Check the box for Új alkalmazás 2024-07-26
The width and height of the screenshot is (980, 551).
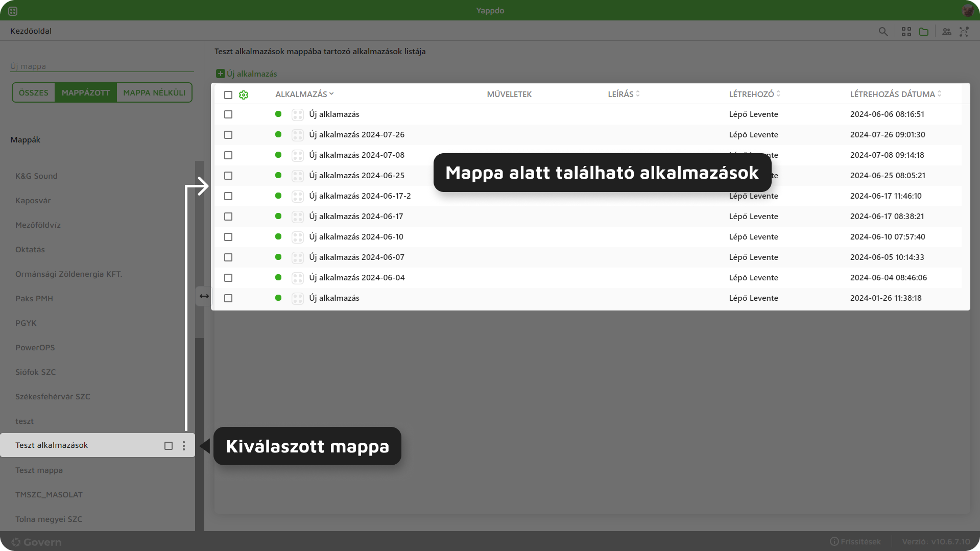coord(228,135)
